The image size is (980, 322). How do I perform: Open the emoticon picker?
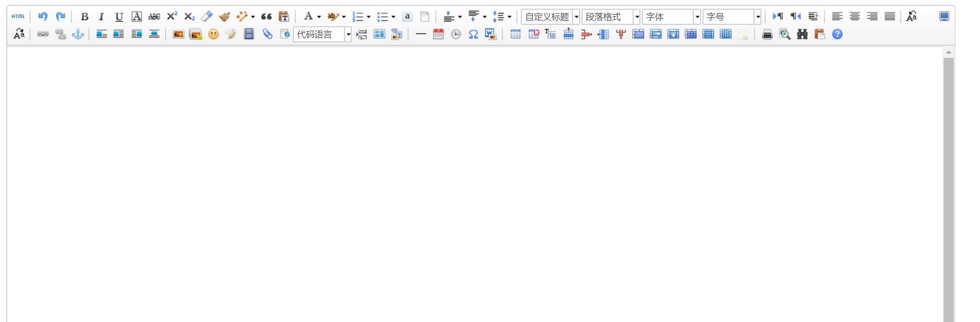pos(213,34)
